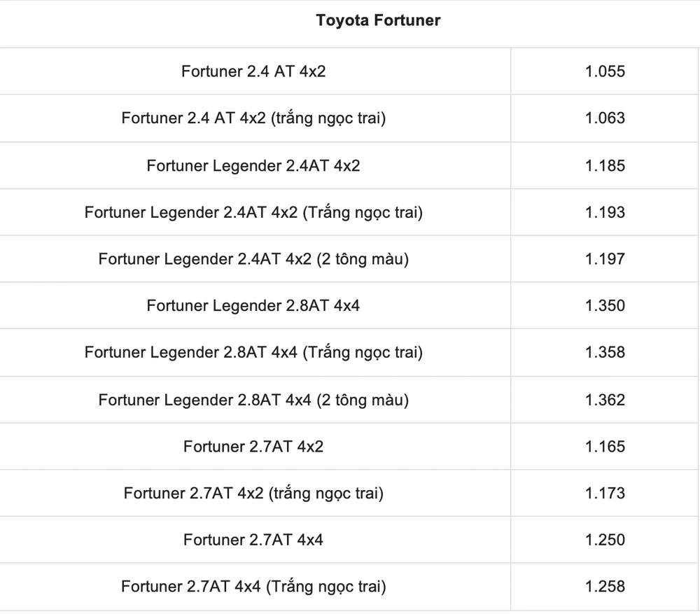Click the price 1.185

(x=605, y=166)
